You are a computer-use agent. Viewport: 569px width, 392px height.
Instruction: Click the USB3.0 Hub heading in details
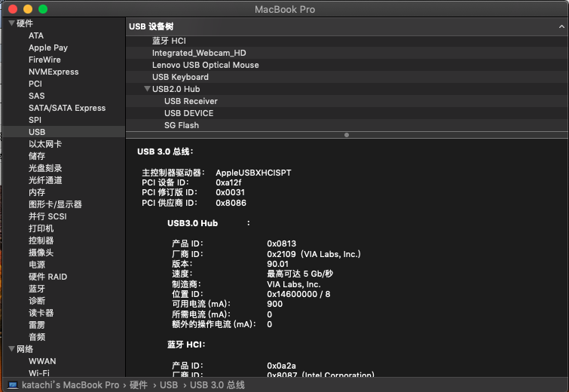tap(192, 223)
